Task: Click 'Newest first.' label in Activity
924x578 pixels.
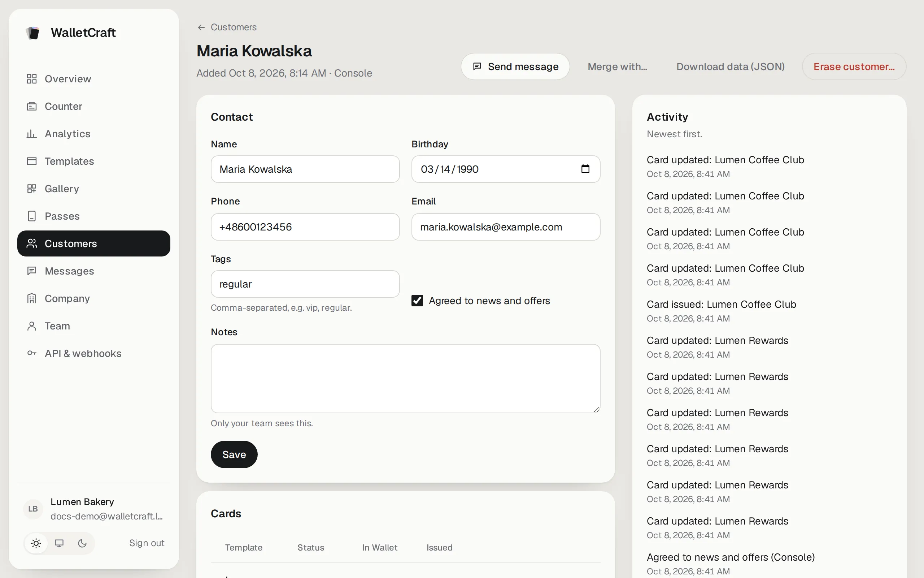Action: (674, 134)
